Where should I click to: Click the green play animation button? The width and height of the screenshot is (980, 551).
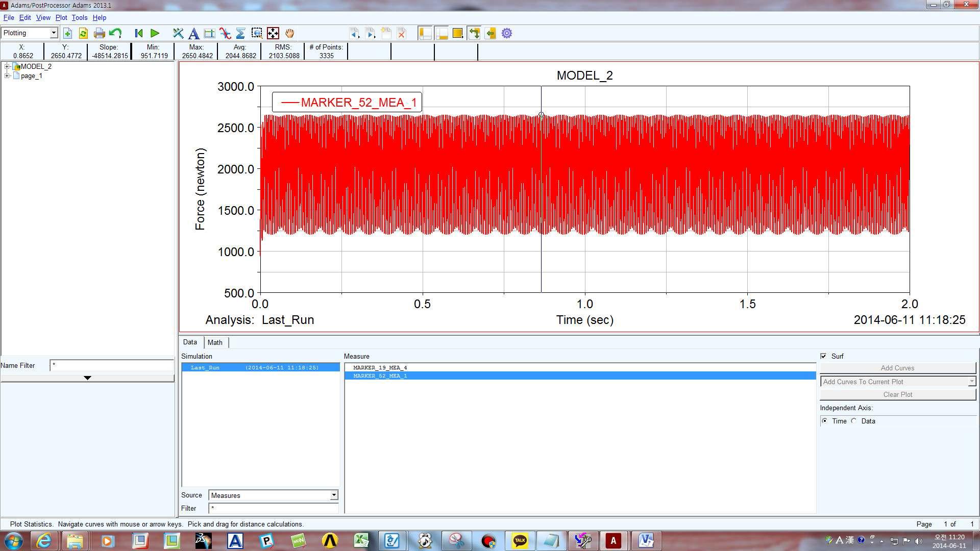155,33
